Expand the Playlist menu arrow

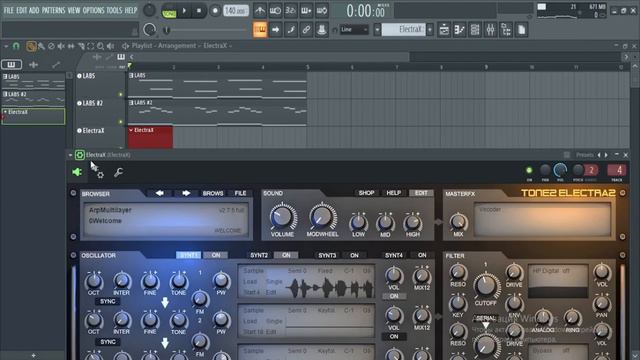(x=6, y=46)
